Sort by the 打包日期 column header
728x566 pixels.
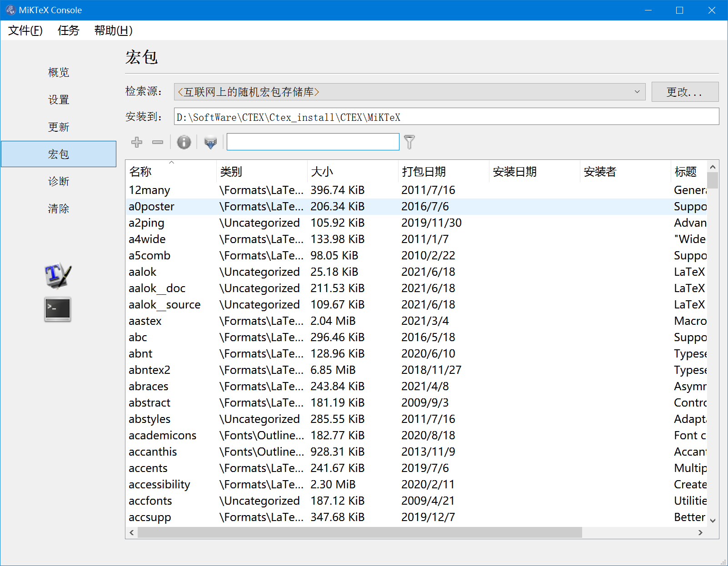(x=444, y=171)
